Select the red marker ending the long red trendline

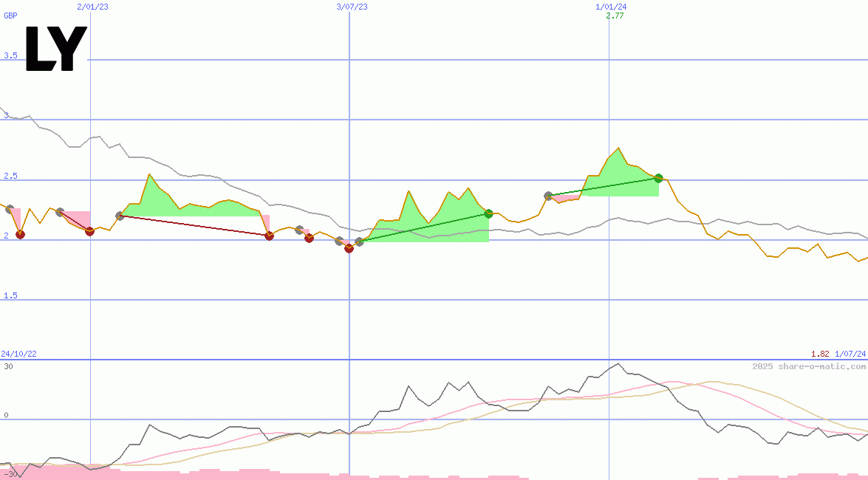(269, 236)
